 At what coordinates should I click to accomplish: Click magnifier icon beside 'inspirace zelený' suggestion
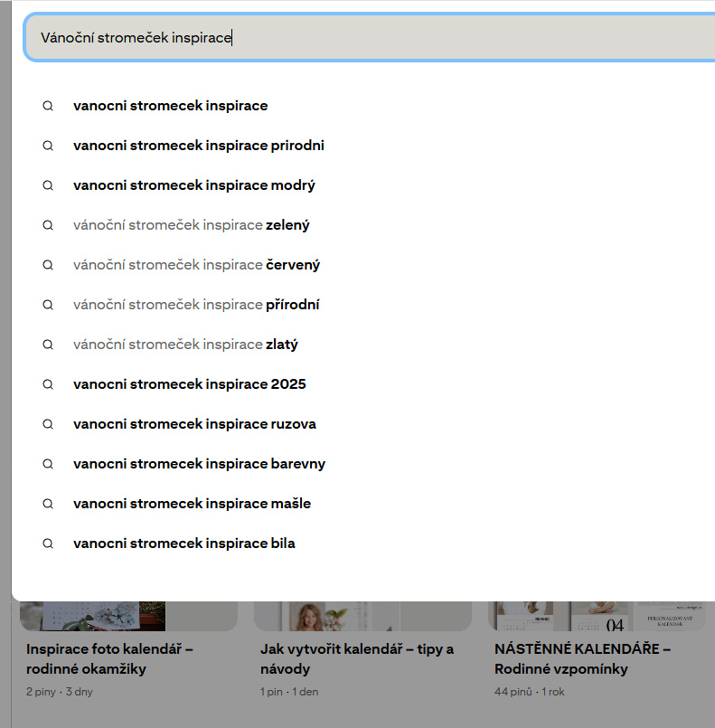pos(49,225)
